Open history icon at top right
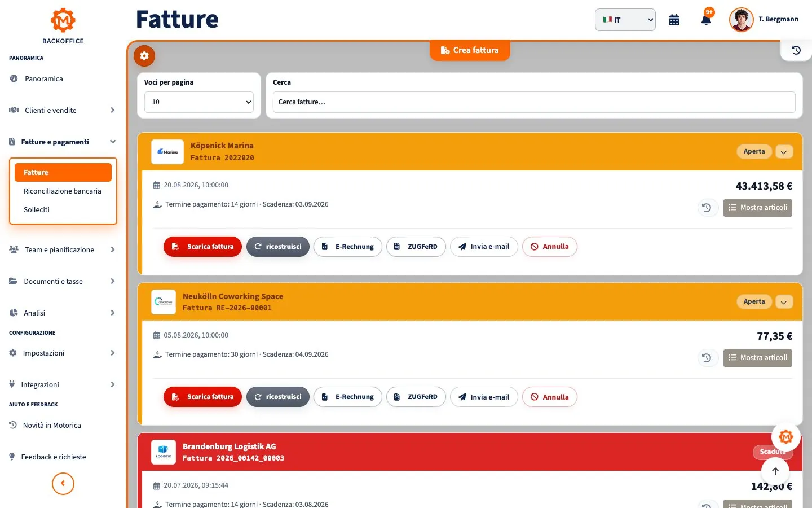Screen dimensions: 812x508 tap(796, 50)
